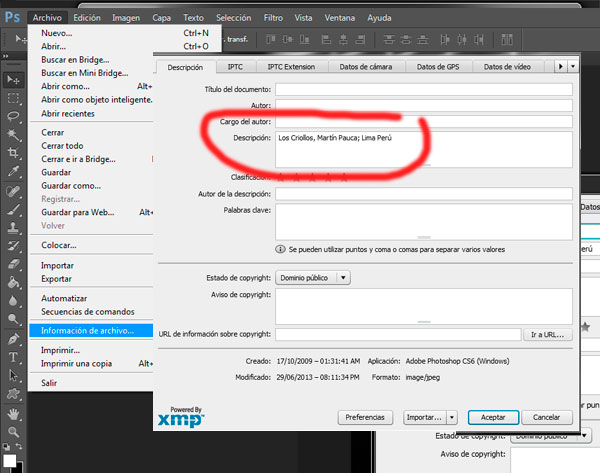Select the Move tool in the toolbox
This screenshot has height=473, width=600.
(13, 80)
